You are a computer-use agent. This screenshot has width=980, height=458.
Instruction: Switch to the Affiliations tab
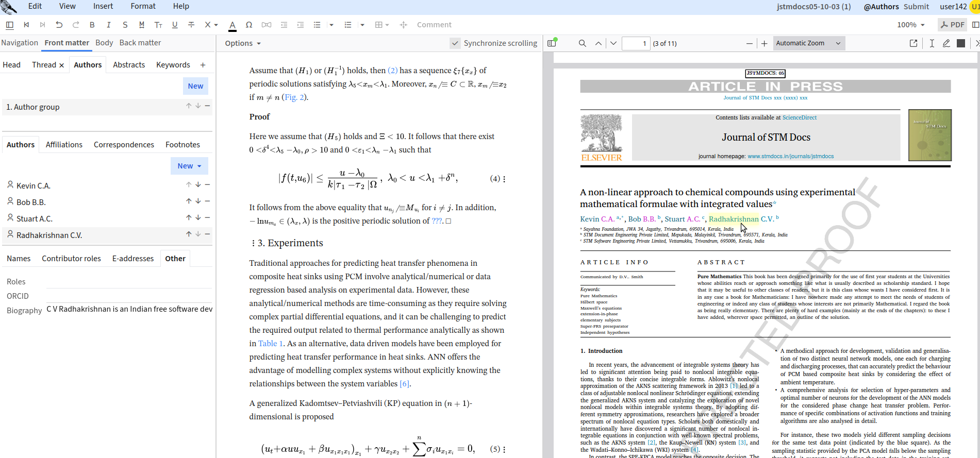click(x=64, y=145)
